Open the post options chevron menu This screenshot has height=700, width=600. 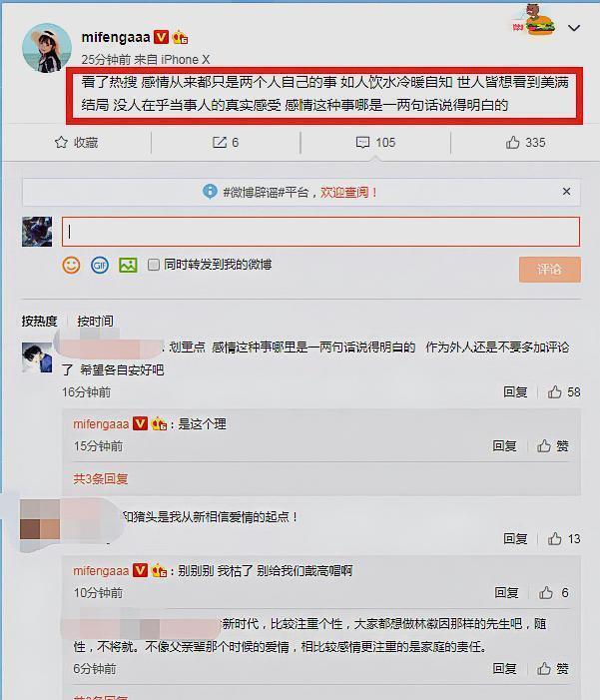tap(574, 28)
